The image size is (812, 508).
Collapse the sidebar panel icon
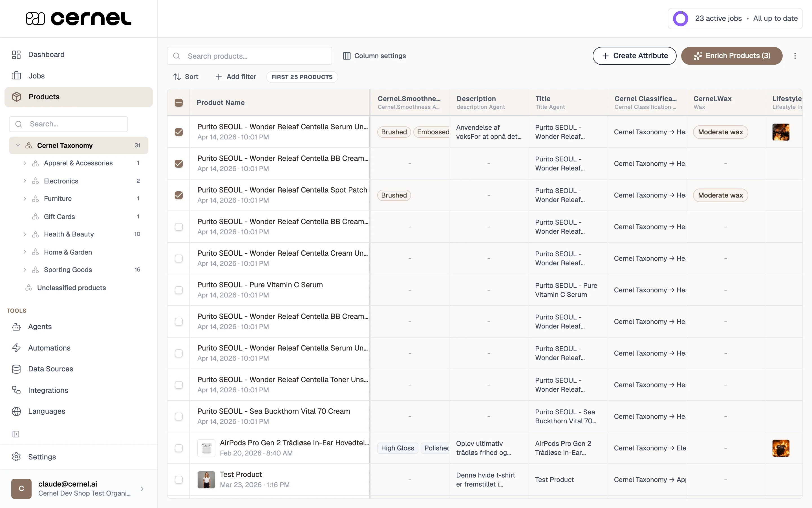point(16,434)
